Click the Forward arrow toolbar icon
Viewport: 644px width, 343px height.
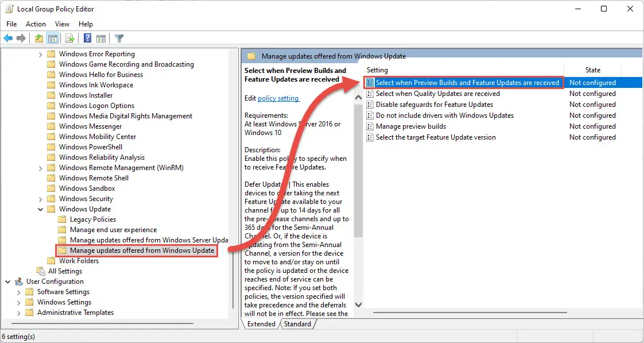click(x=21, y=38)
